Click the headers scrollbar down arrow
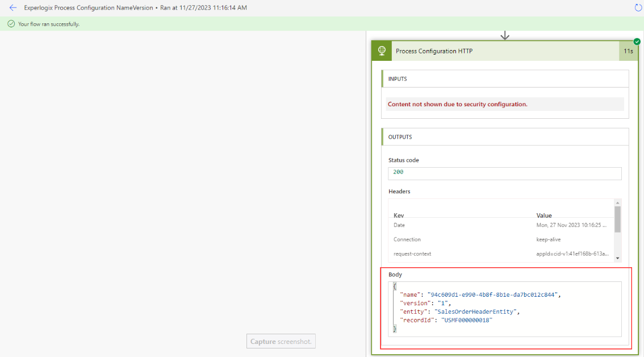644x357 pixels. point(618,258)
